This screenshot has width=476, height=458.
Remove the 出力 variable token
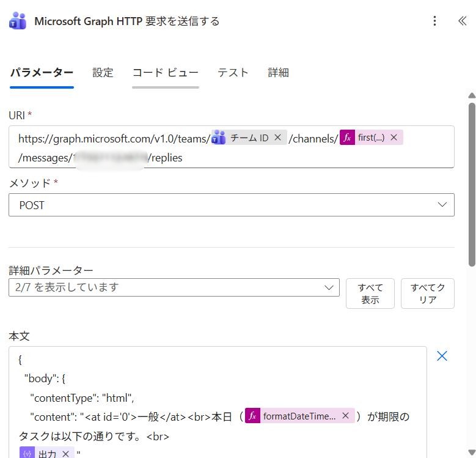(x=65, y=454)
